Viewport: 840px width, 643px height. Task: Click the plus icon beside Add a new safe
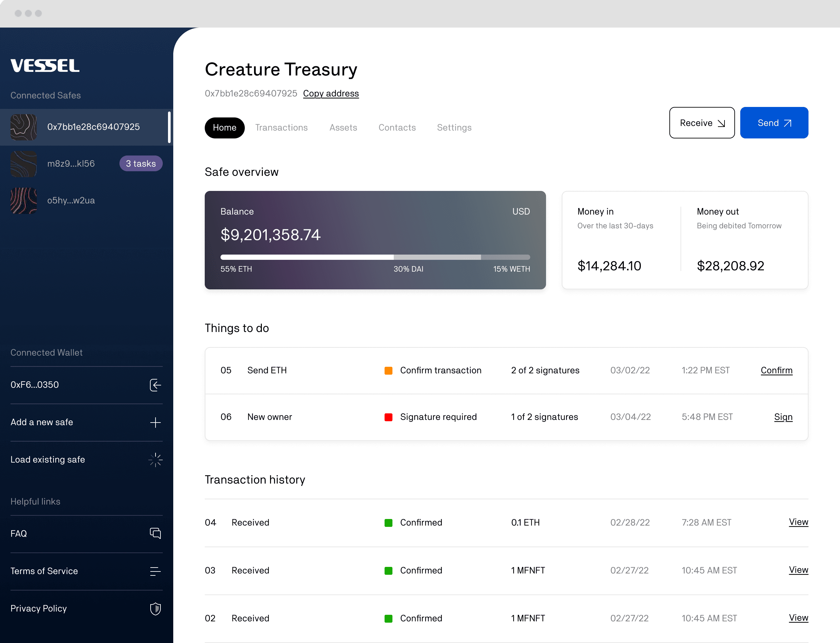point(156,422)
